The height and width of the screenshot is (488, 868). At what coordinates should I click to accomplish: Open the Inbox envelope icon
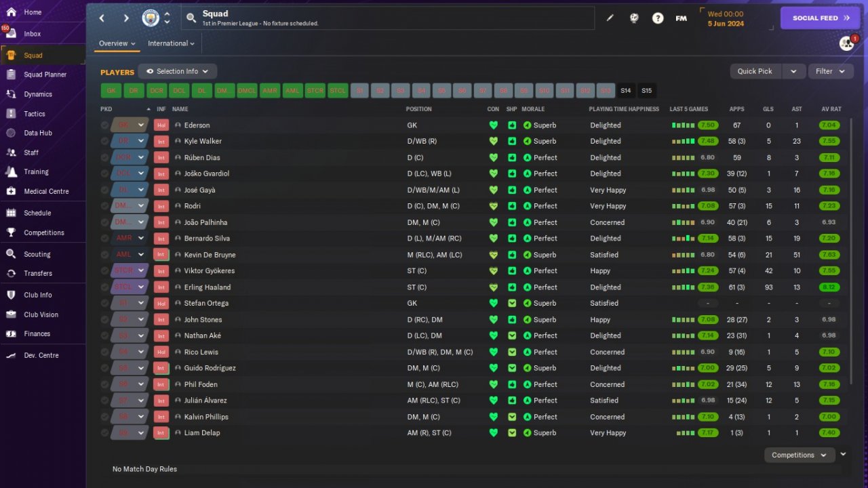(x=11, y=34)
